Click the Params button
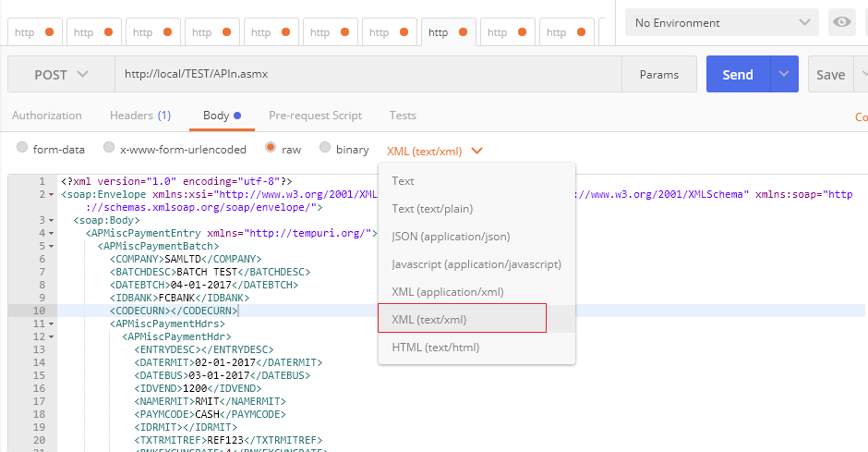Image resolution: width=868 pixels, height=452 pixels. (658, 74)
